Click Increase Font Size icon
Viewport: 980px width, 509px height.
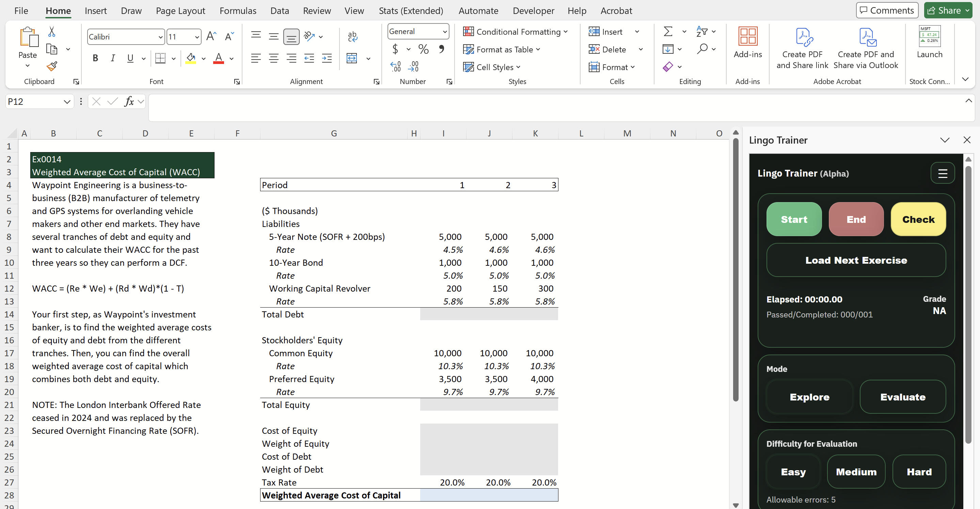click(x=211, y=36)
